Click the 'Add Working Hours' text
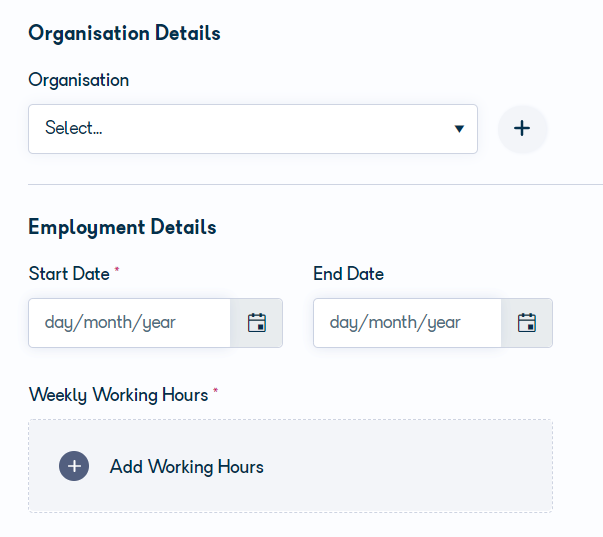603x537 pixels. [187, 467]
